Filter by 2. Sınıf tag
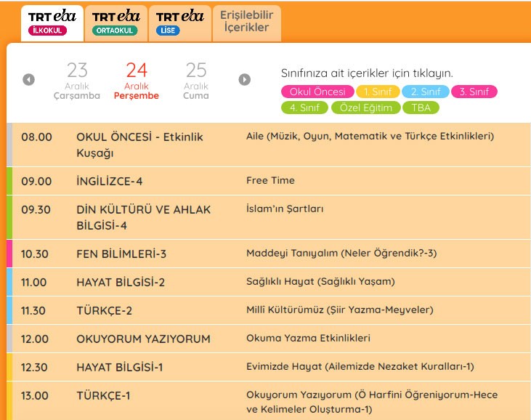Screen dimensions: 531x420 tap(425, 92)
